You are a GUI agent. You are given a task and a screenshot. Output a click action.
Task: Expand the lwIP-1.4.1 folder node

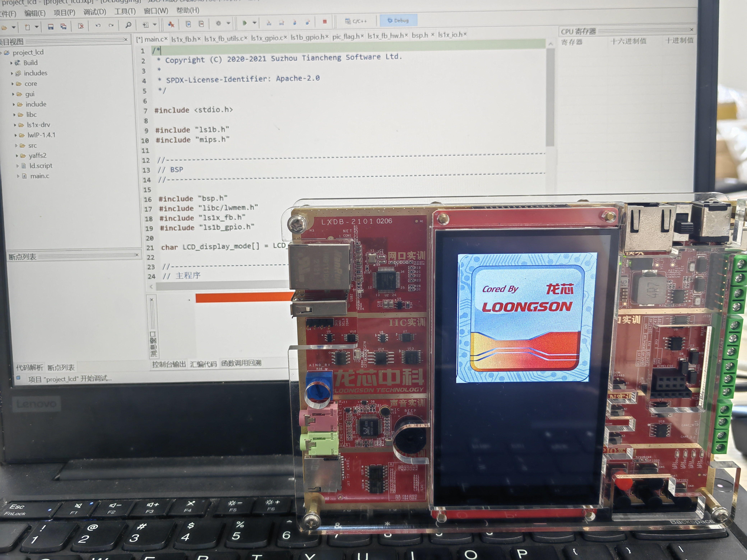click(x=16, y=135)
